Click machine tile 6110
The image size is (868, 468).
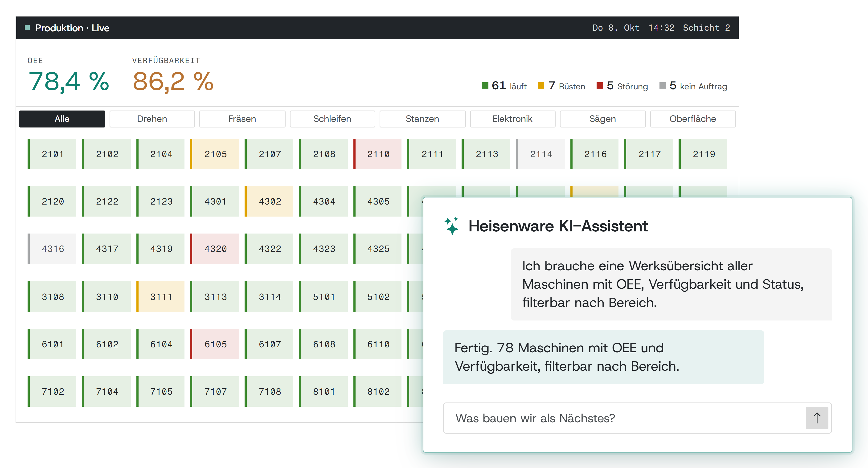[377, 344]
